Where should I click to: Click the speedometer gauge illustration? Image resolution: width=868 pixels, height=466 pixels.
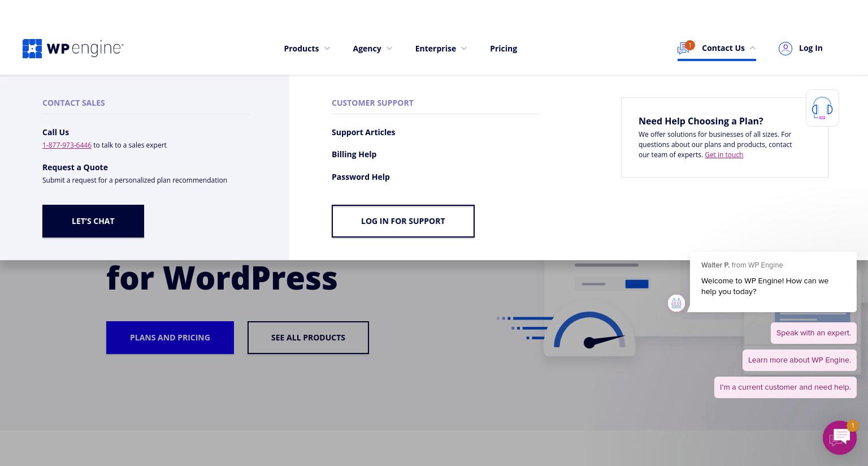pos(589,330)
